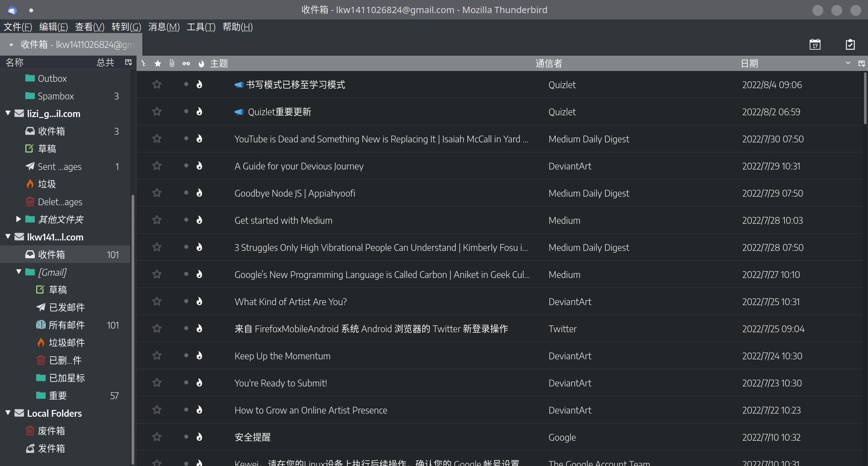Star the 书写模式已移至学习模式 message

click(x=157, y=85)
